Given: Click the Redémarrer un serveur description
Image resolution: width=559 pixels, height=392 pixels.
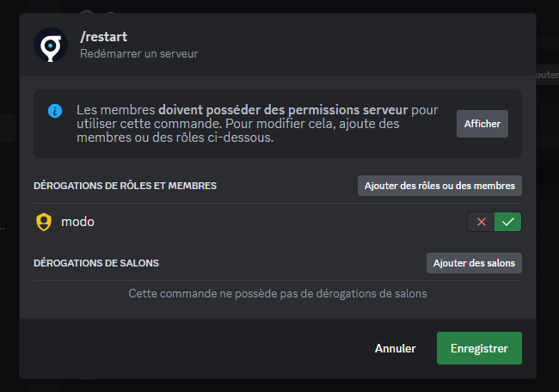Looking at the screenshot, I should [138, 54].
